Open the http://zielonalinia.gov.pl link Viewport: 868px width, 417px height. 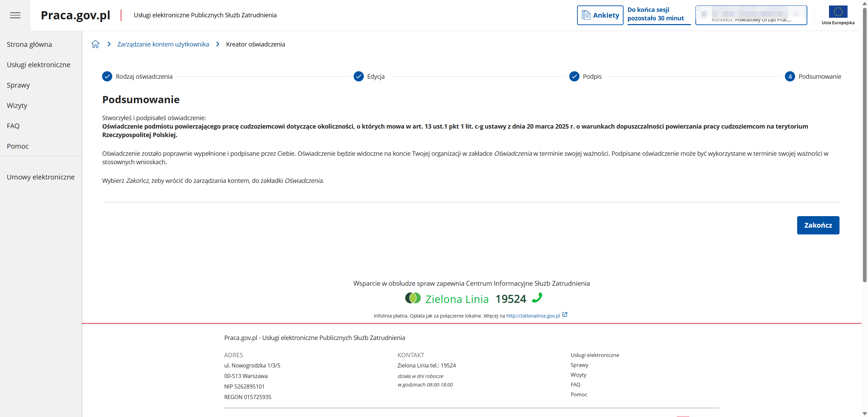[533, 316]
